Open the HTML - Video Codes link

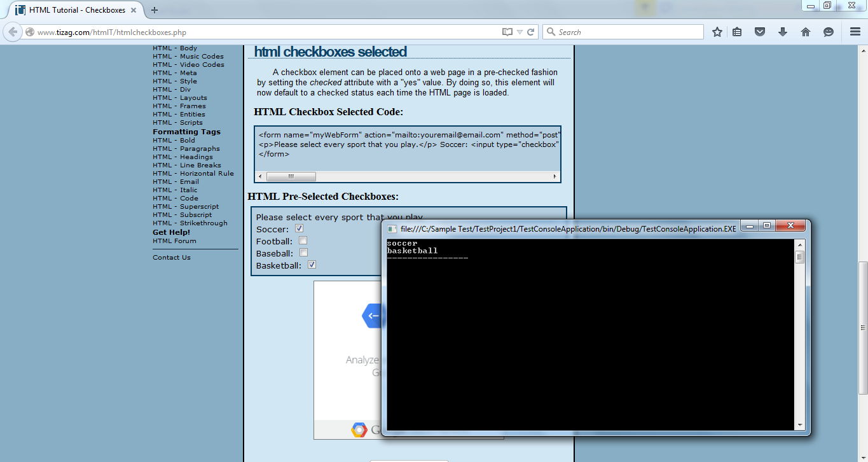(x=188, y=64)
